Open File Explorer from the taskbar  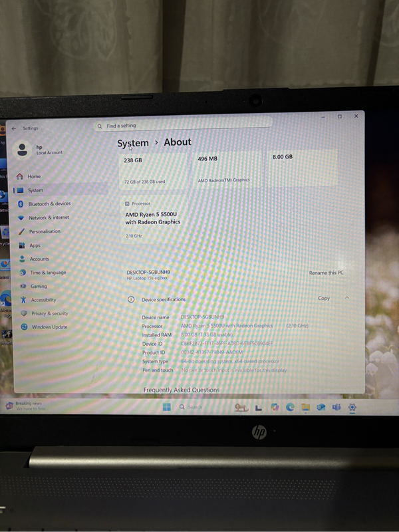tap(306, 407)
